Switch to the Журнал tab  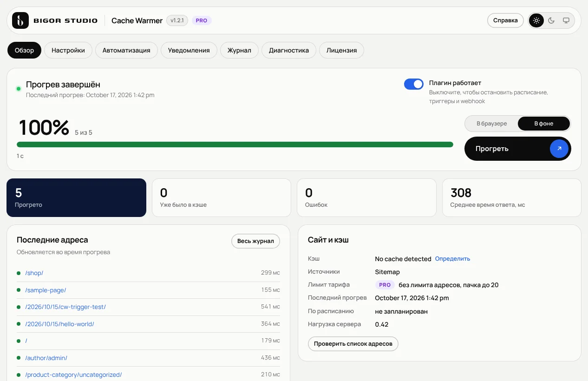coord(239,50)
